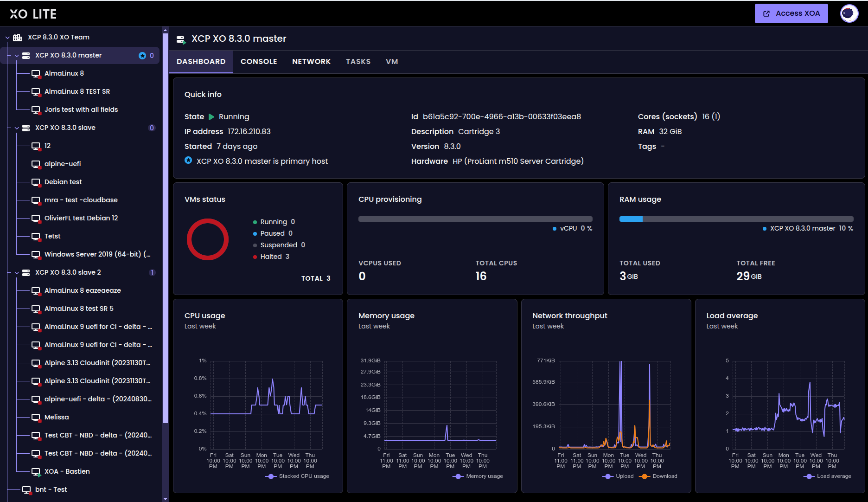This screenshot has height=502, width=868.
Task: Collapse the XCP 8.3.0 XO Team pool
Action: click(7, 37)
